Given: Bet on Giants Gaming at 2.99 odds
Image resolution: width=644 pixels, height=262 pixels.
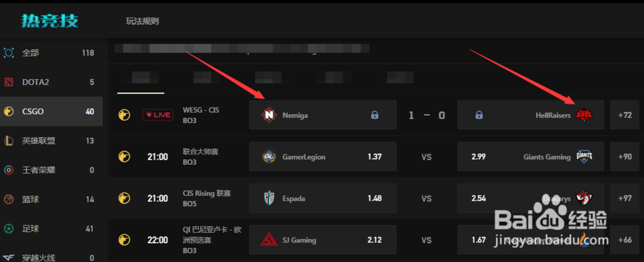Looking at the screenshot, I should (x=531, y=156).
